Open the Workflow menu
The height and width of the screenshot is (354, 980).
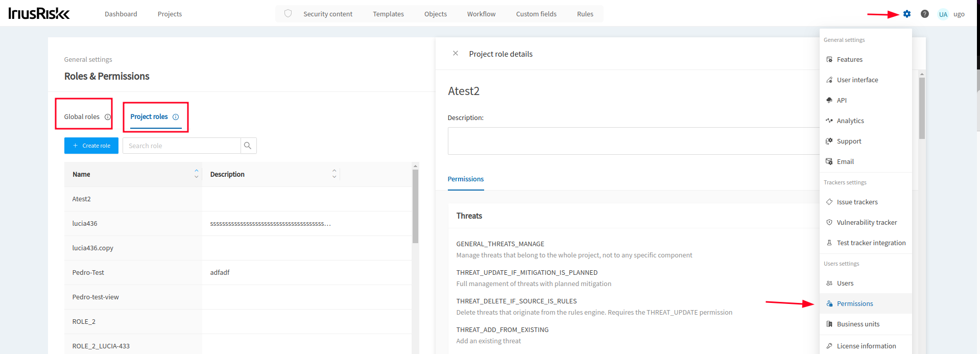tap(482, 14)
